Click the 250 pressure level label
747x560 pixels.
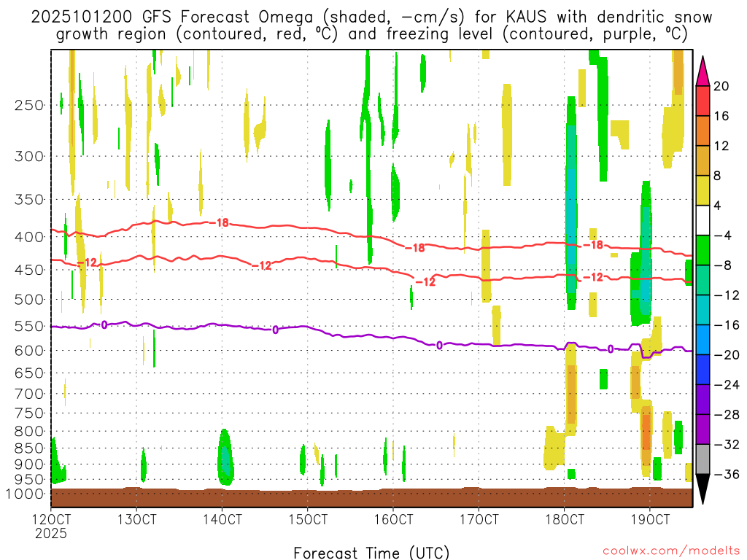pos(29,105)
